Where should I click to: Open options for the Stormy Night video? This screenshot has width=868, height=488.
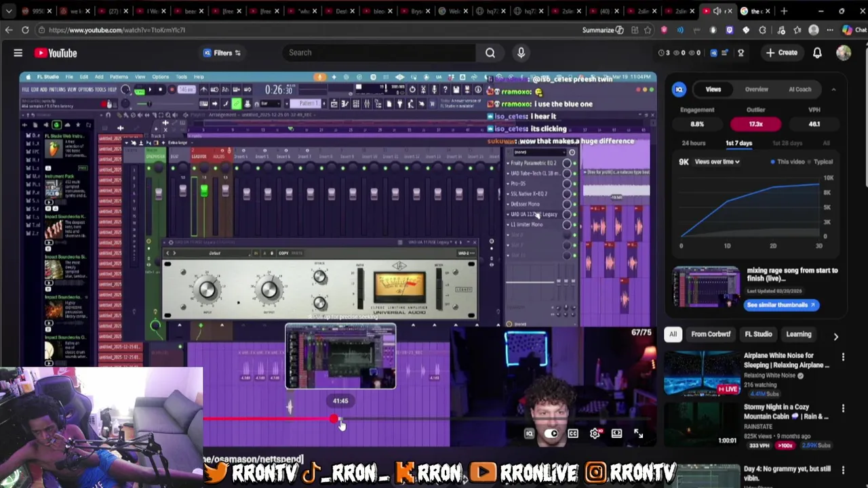tap(843, 408)
